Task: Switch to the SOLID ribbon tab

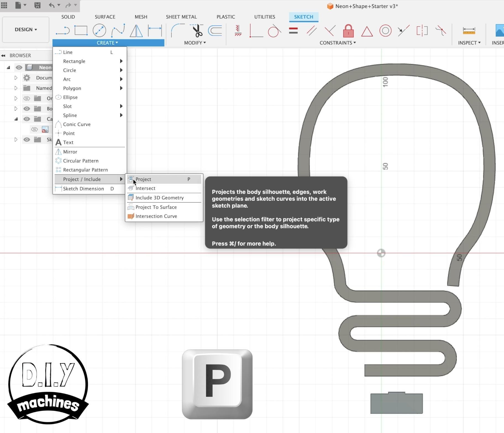Action: (x=68, y=17)
